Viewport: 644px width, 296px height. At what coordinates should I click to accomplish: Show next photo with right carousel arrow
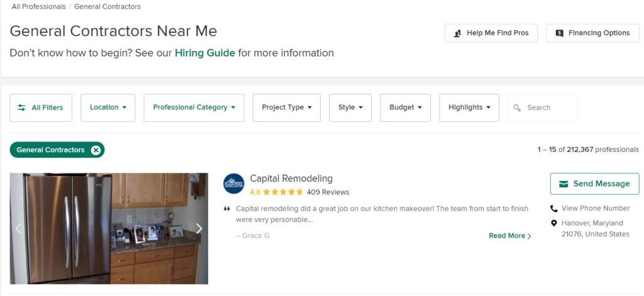pos(199,229)
